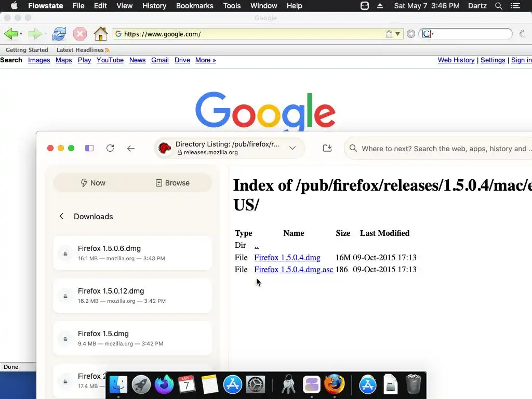This screenshot has height=399, width=532.
Task: Click the red site icon for releases.mozilla.org
Action: click(165, 148)
